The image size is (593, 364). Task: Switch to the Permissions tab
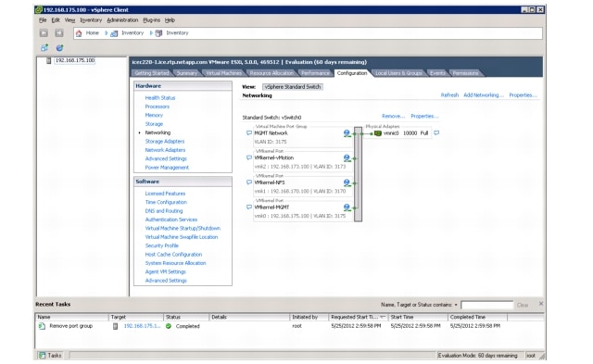[x=465, y=73]
